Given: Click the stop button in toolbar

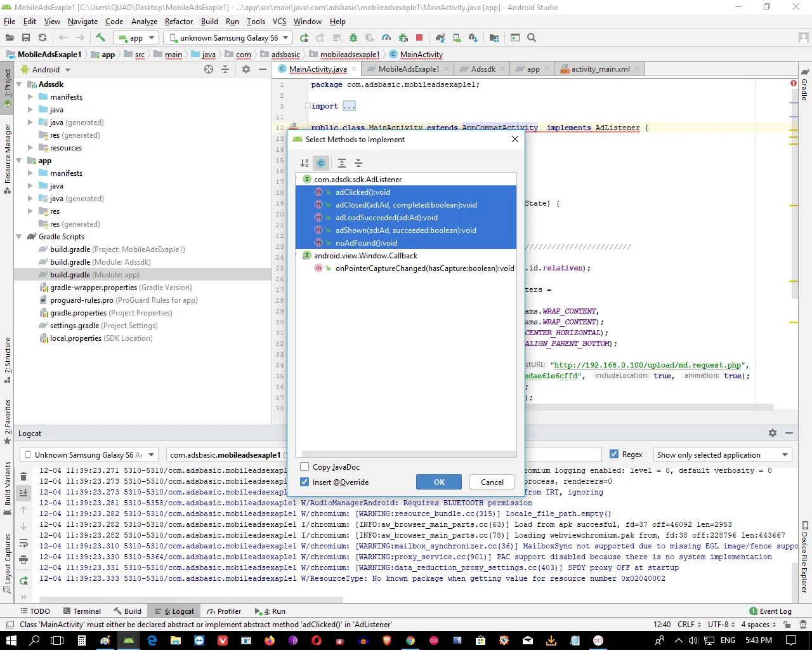Looking at the screenshot, I should [419, 38].
